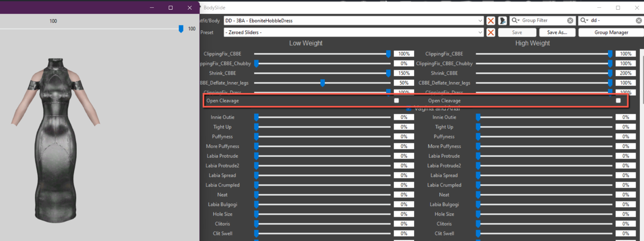Click High Weight Labia Spread slider thumb

tap(478, 175)
